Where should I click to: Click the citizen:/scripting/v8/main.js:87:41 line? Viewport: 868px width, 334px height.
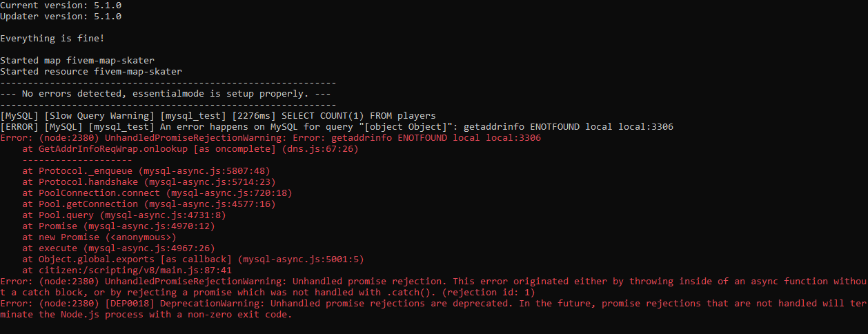[127, 271]
